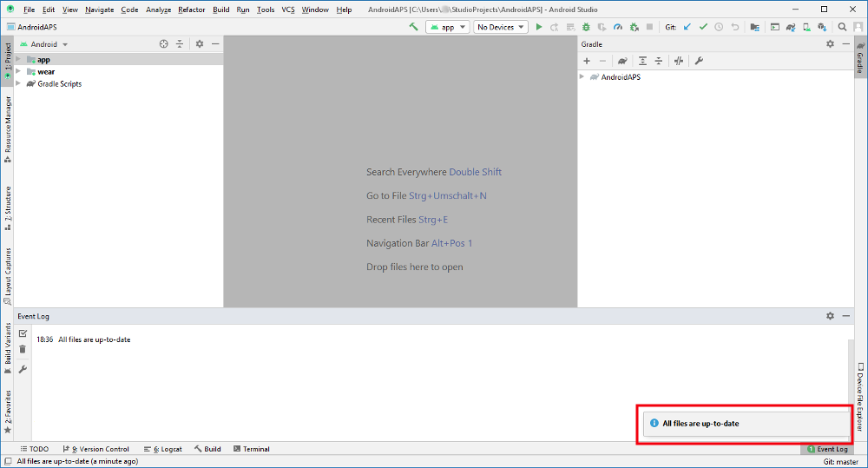Viewport: 868px width, 468px height.
Task: Hide the Project panel with the minus icon
Action: (x=215, y=43)
